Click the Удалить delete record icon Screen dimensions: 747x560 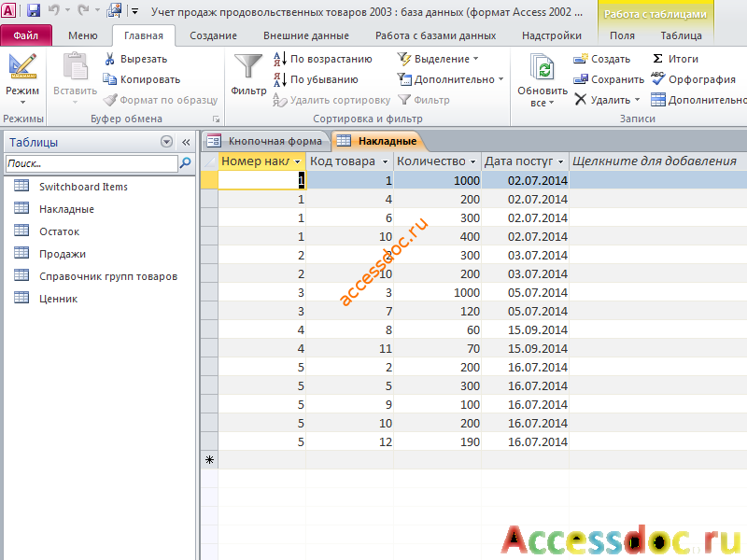point(580,100)
